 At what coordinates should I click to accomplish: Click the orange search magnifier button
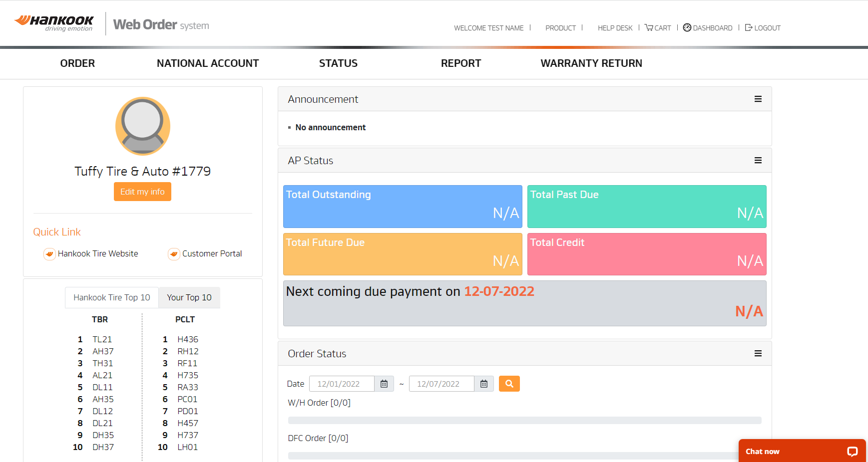click(509, 384)
